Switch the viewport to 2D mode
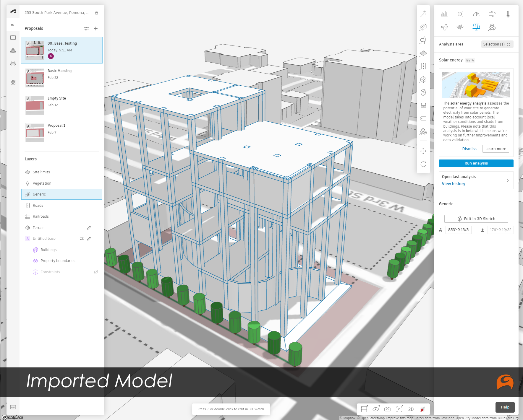Viewport: 523px width, 420px height. coord(411,409)
